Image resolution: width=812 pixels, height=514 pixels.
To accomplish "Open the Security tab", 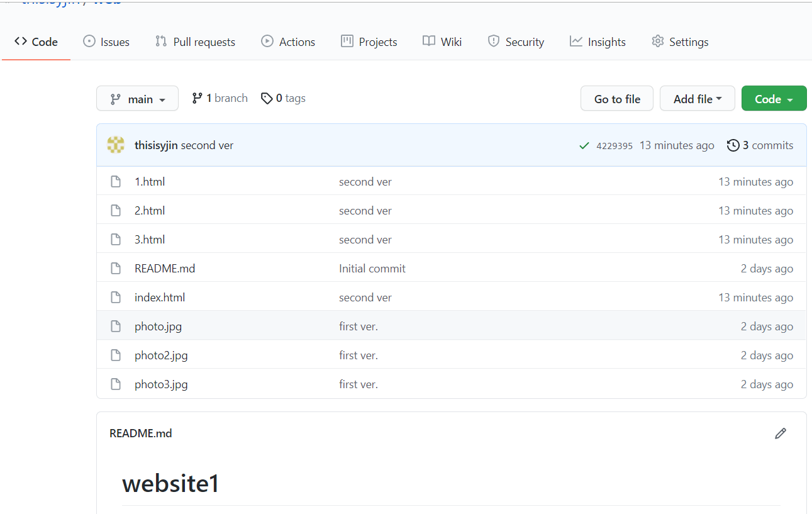I will click(x=516, y=42).
